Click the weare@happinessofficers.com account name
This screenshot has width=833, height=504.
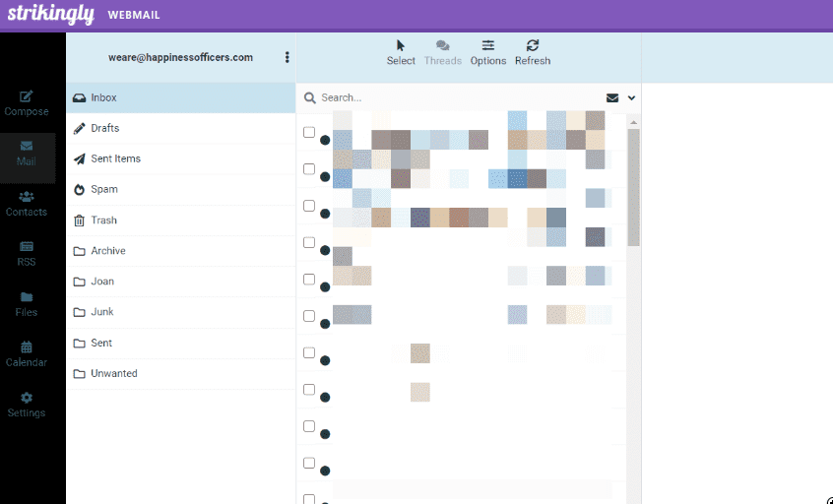(x=180, y=57)
